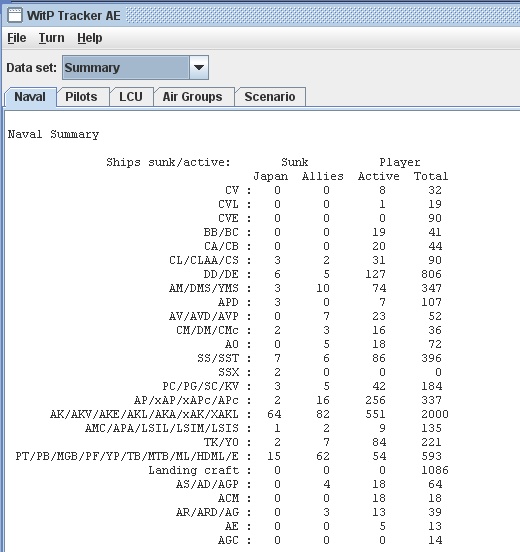This screenshot has height=552, width=520.
Task: Click the PT row total value 593
Action: point(432,456)
